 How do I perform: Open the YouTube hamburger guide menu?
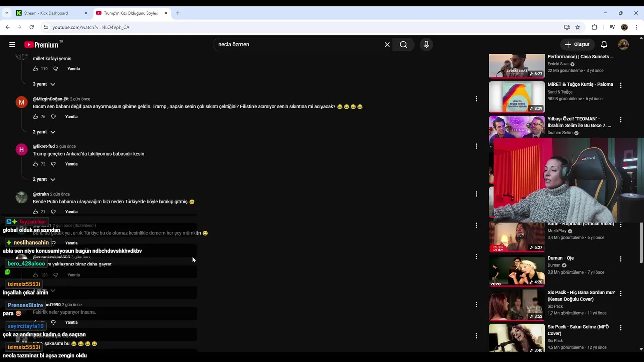12,45
